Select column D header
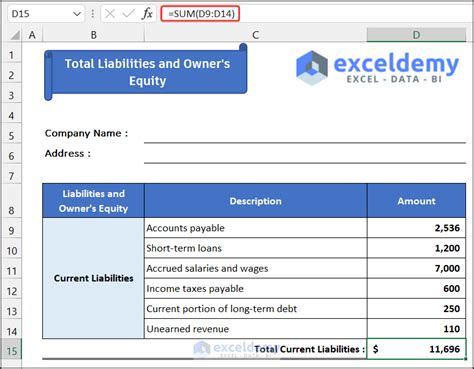 (416, 35)
